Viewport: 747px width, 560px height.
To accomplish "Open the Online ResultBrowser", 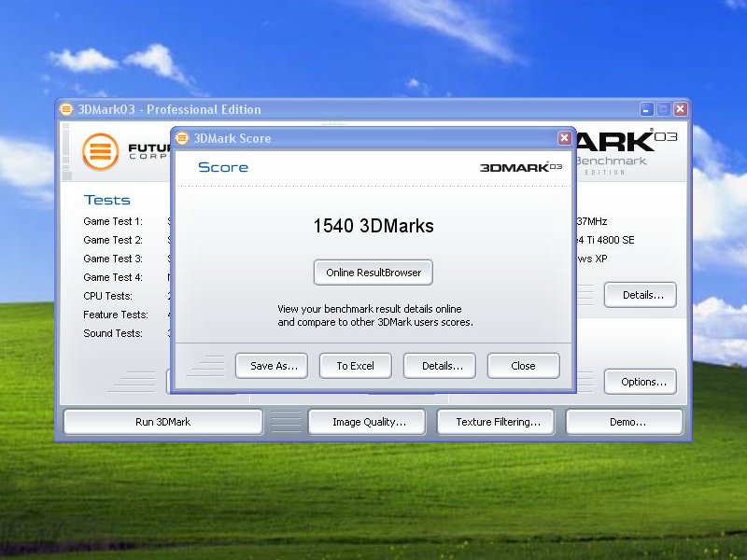I will [x=373, y=273].
